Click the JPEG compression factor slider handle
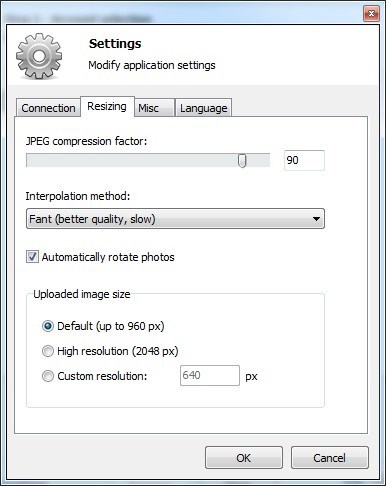Viewport: 386px width, 486px height. [x=242, y=161]
